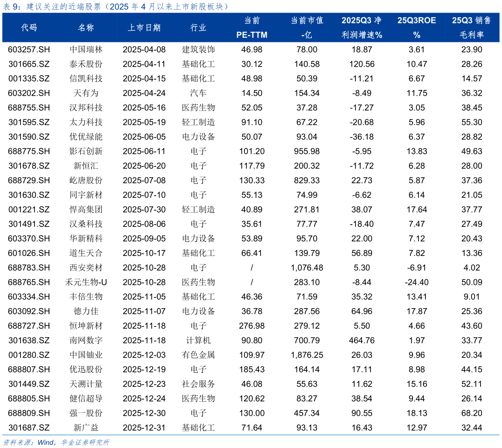
Task: Click the 2025Q3 净利润增速% header
Action: [x=362, y=28]
